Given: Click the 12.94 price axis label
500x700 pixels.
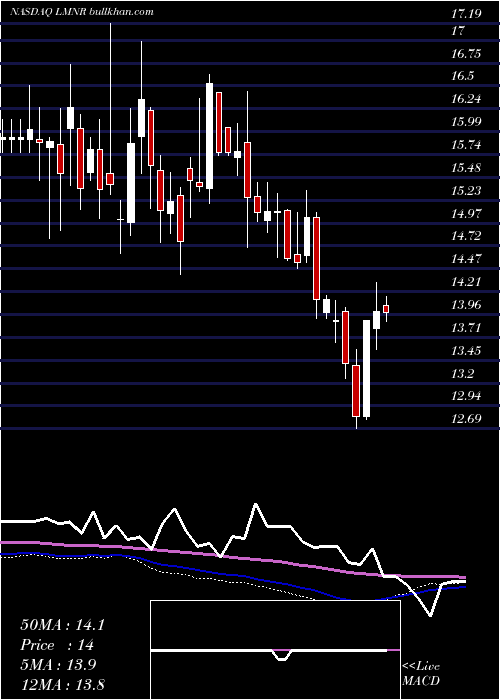Looking at the screenshot, I should [x=466, y=396].
